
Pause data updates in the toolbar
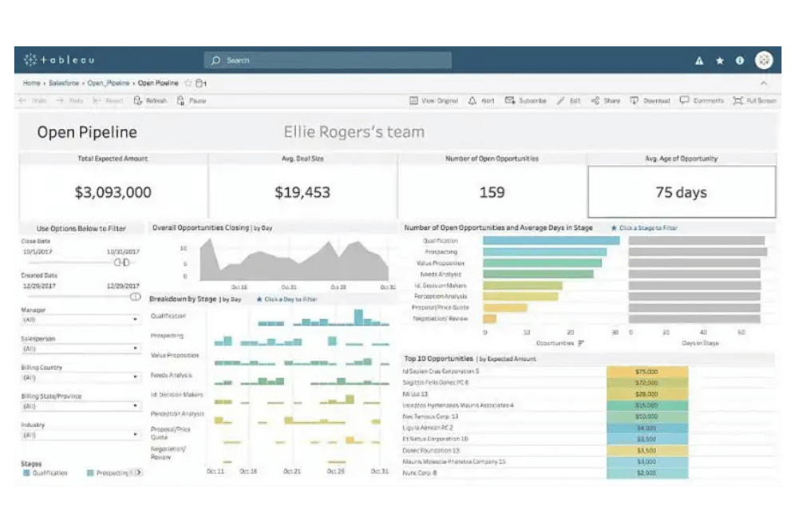click(192, 101)
